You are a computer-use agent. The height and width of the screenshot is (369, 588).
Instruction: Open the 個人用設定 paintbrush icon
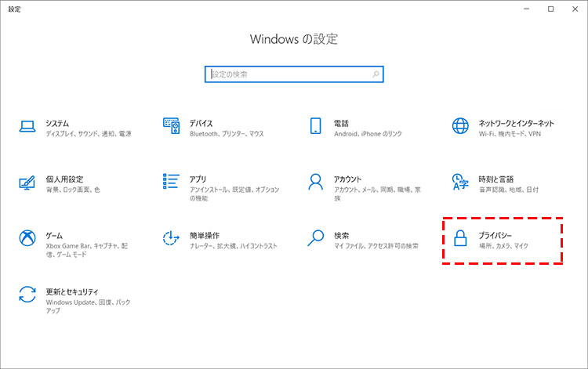tap(27, 183)
